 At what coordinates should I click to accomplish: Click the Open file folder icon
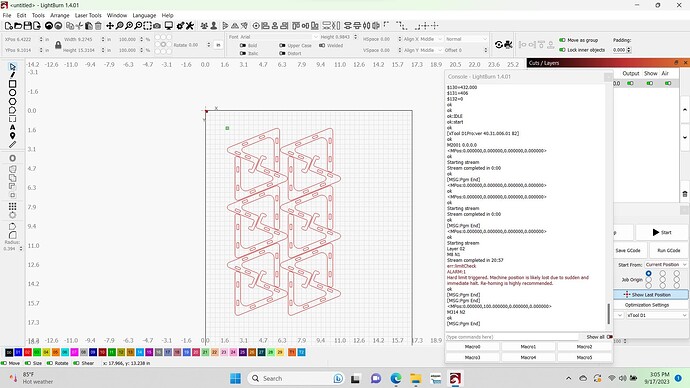[x=18, y=26]
